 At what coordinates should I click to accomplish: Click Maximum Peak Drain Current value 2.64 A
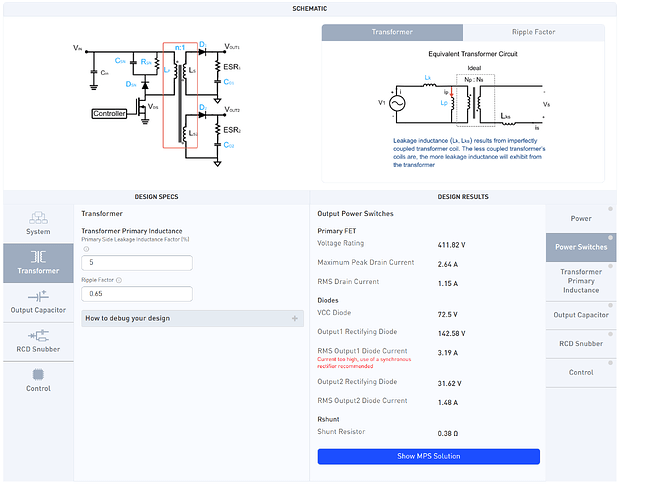coord(448,265)
